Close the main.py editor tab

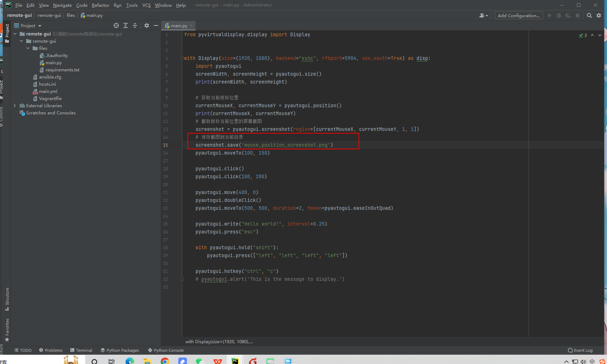point(191,25)
